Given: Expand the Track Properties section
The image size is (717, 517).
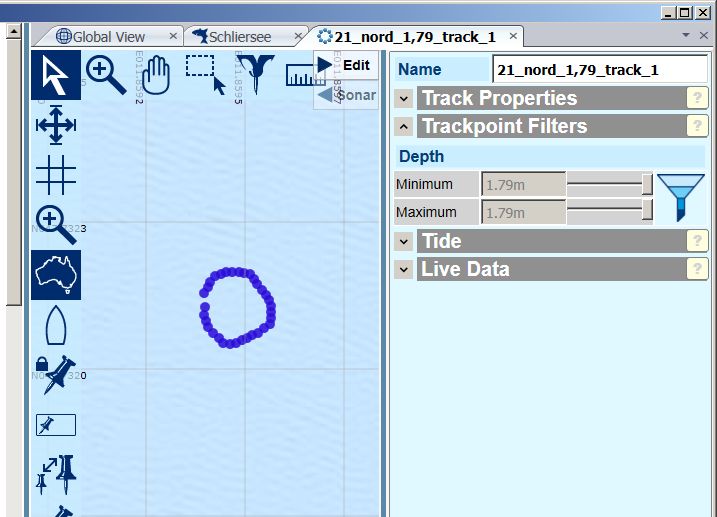Looking at the screenshot, I should 403,98.
